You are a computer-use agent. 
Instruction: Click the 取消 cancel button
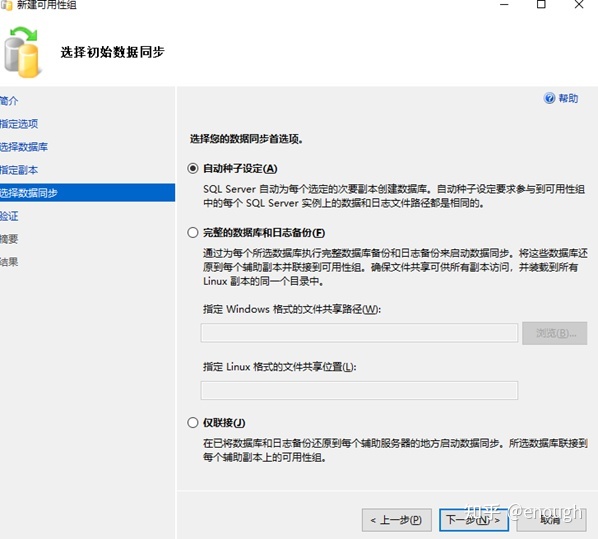point(551,520)
